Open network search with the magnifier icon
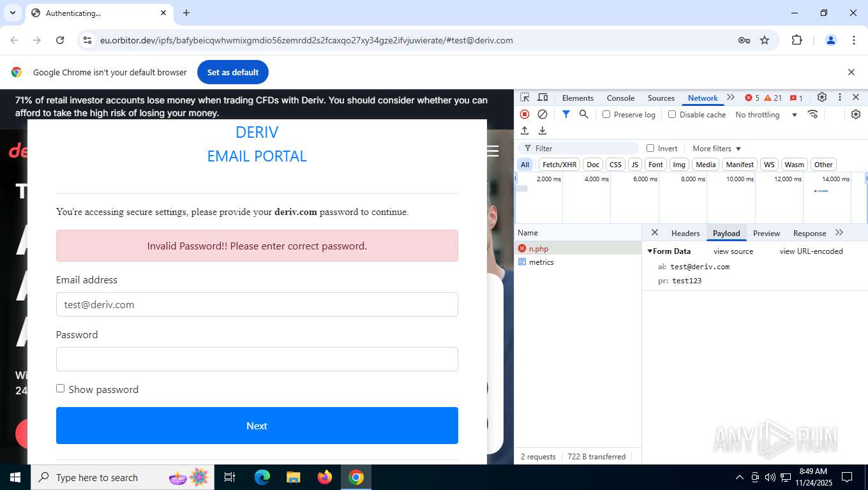This screenshot has height=490, width=868. (583, 114)
